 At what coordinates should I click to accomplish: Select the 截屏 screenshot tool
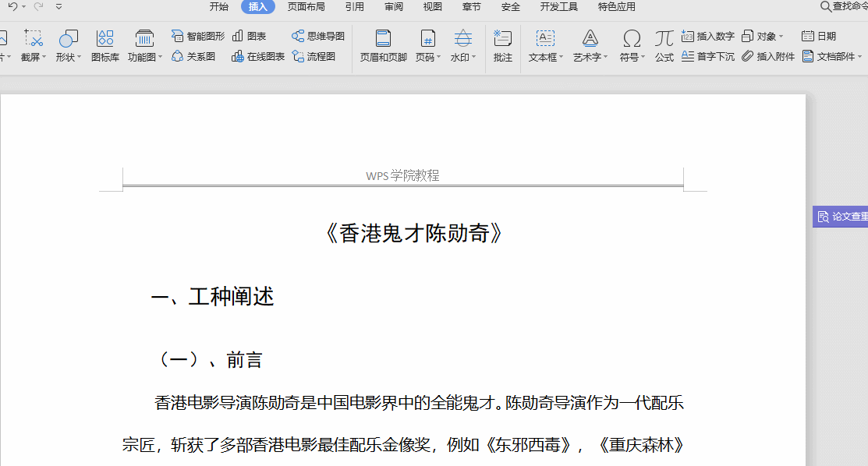pos(33,45)
